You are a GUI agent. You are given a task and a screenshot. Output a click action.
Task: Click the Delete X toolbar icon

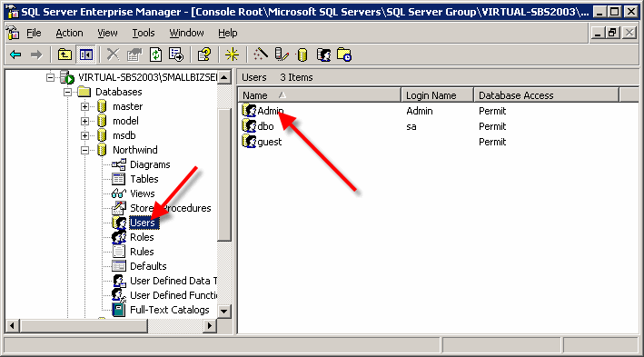point(113,55)
